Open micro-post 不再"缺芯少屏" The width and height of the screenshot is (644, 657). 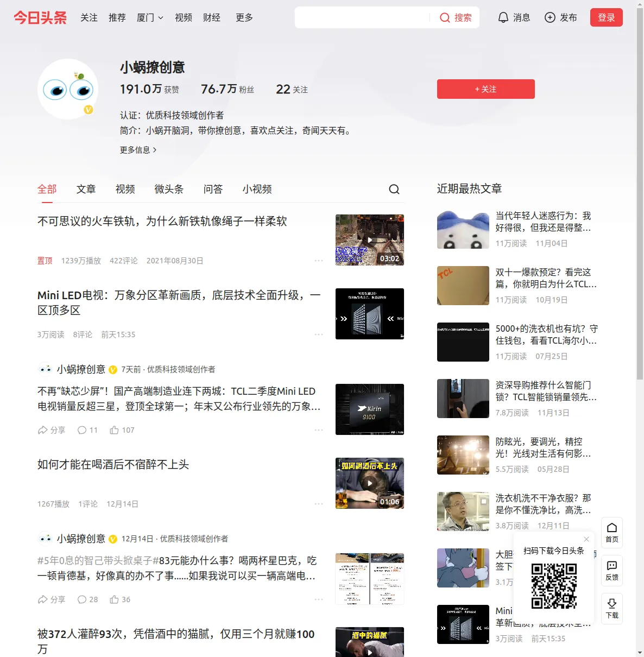(x=179, y=399)
